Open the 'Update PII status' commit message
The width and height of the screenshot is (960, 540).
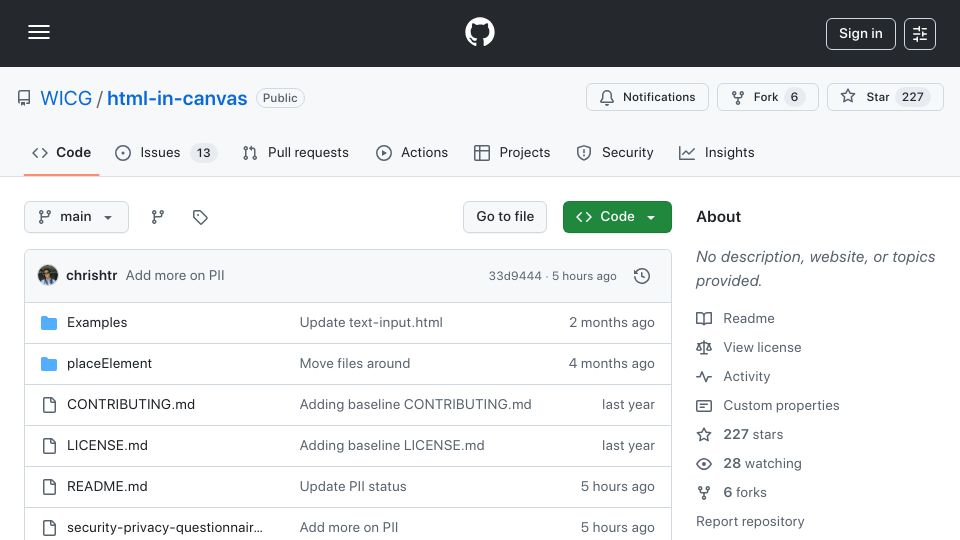(x=353, y=487)
